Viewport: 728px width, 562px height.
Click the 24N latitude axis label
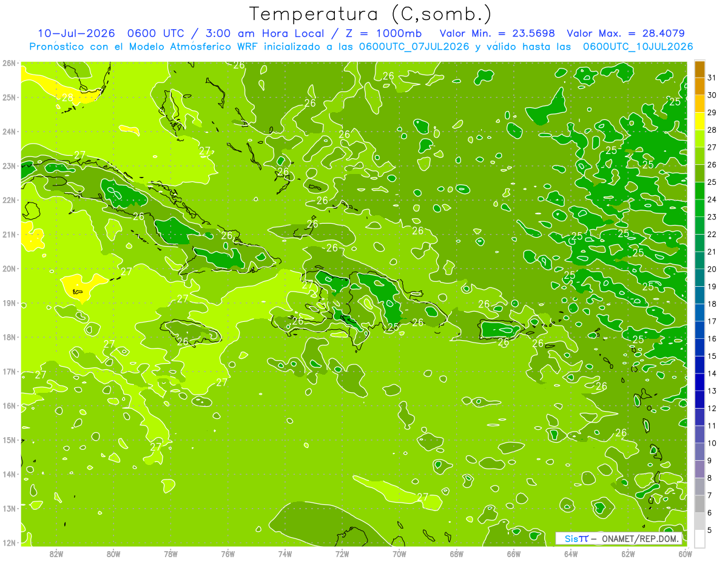tap(8, 132)
